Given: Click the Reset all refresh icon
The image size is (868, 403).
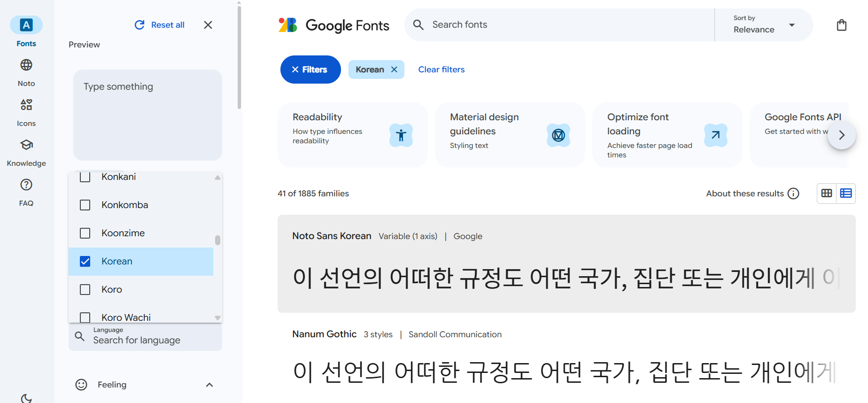Looking at the screenshot, I should tap(139, 25).
